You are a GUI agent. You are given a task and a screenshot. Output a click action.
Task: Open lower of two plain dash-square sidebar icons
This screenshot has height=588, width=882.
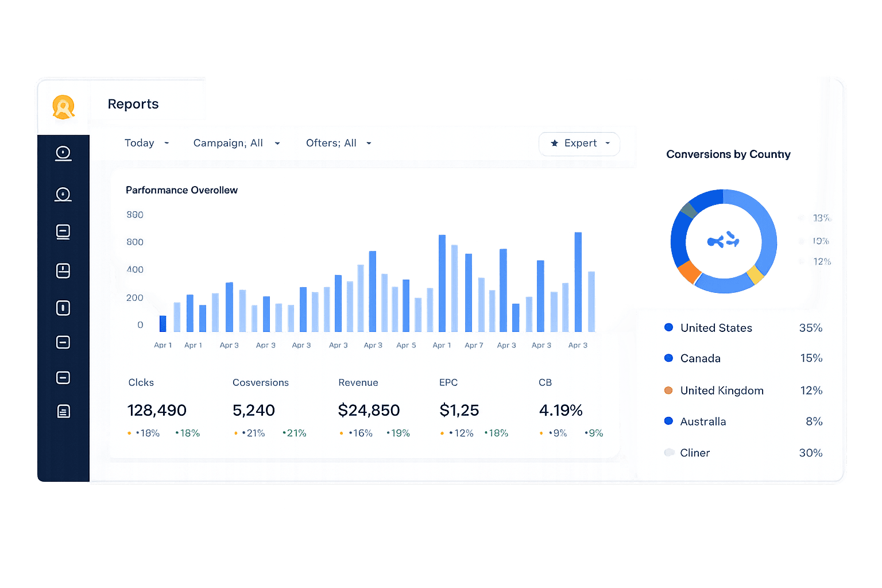63,377
